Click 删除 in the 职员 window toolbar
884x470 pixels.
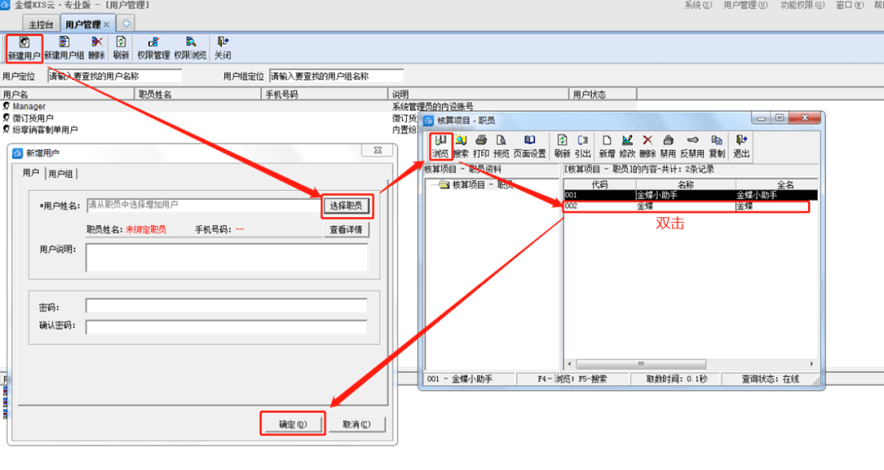point(647,147)
